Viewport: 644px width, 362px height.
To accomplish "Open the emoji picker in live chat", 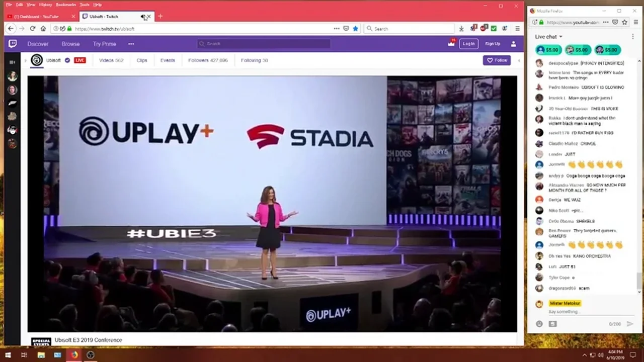I will (x=539, y=324).
